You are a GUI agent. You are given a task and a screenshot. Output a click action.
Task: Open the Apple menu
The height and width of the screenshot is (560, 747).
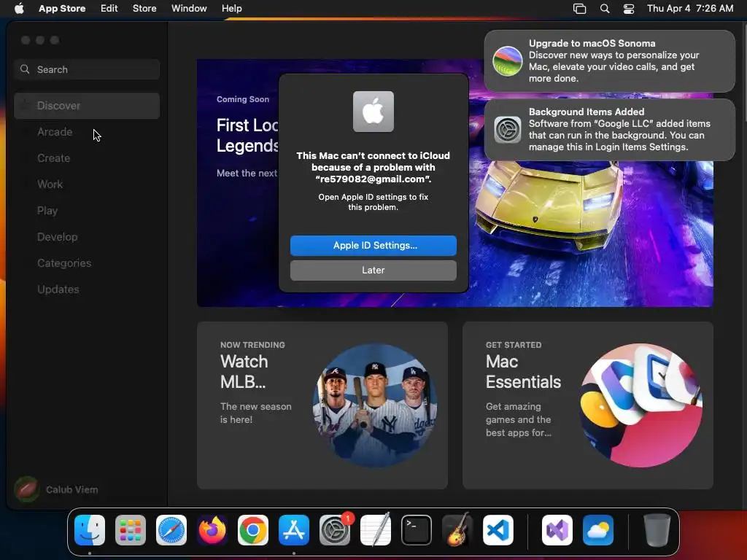(x=19, y=8)
